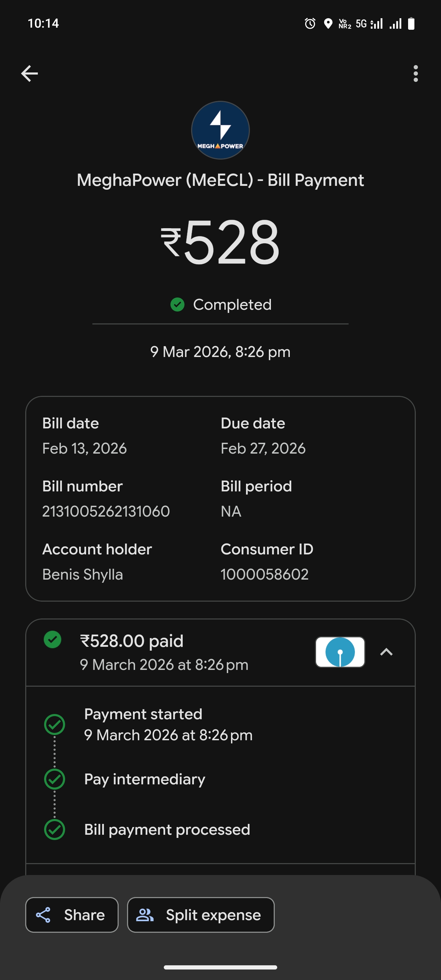Tap the Pay intermediary step checkmark
Viewport: 441px width, 980px height.
[55, 779]
